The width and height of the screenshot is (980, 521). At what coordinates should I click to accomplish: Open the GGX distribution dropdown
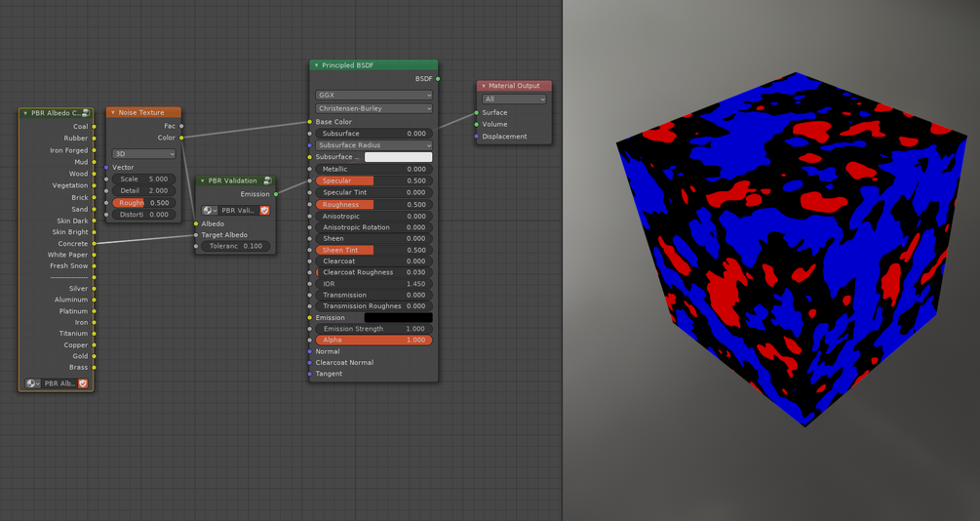(x=373, y=95)
